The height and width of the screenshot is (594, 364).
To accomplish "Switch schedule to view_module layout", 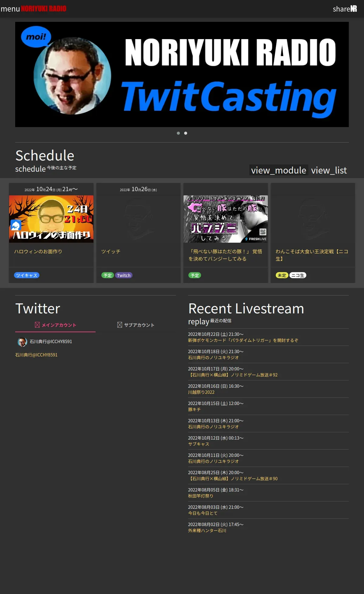I will [x=279, y=170].
